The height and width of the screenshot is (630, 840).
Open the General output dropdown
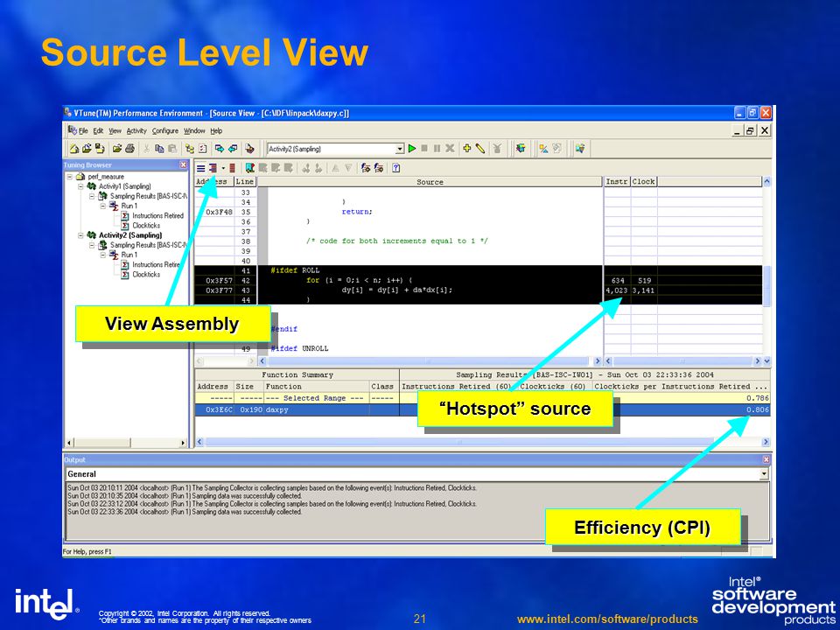764,474
